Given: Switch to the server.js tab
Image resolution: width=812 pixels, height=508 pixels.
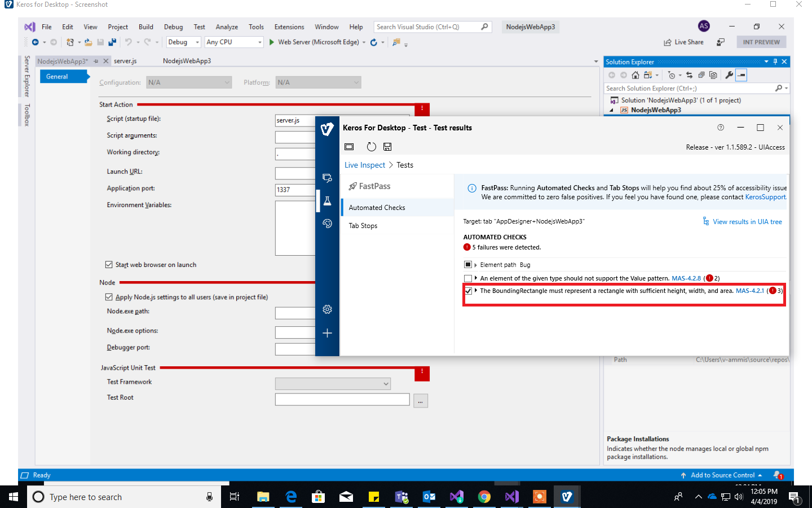Looking at the screenshot, I should 125,60.
